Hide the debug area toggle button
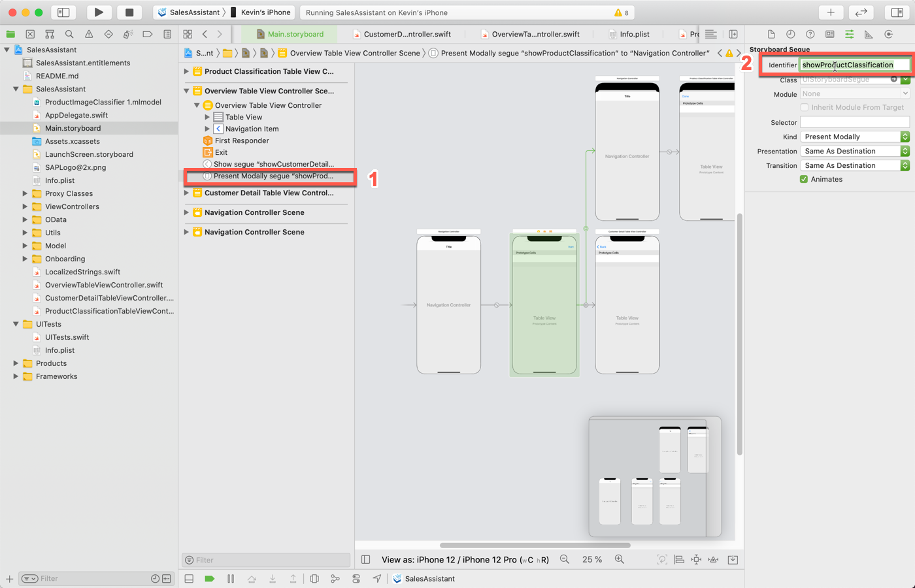 pyautogui.click(x=189, y=579)
